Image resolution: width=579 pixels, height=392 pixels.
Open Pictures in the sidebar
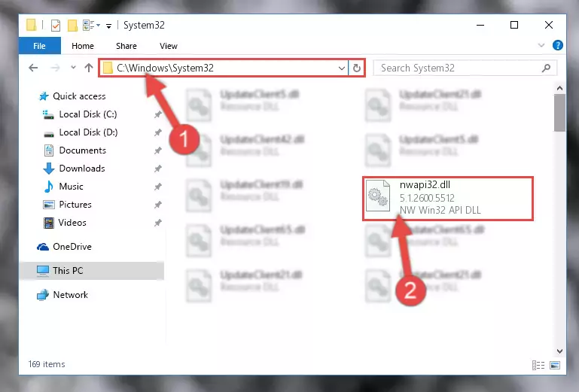[75, 205]
